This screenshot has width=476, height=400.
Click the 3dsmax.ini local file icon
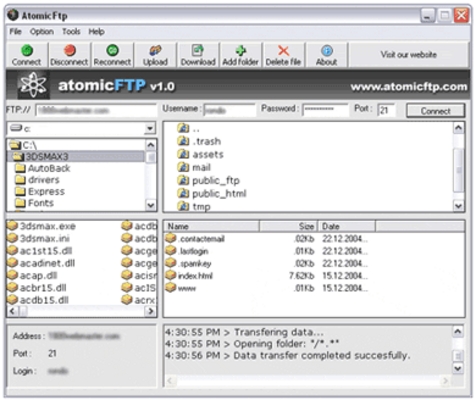click(x=12, y=238)
